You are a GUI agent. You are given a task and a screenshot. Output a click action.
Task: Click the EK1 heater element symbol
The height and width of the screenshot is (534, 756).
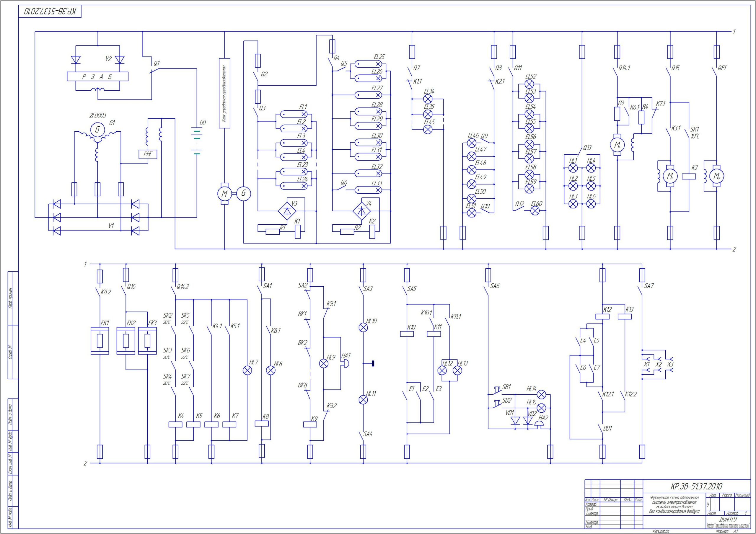click(x=100, y=341)
